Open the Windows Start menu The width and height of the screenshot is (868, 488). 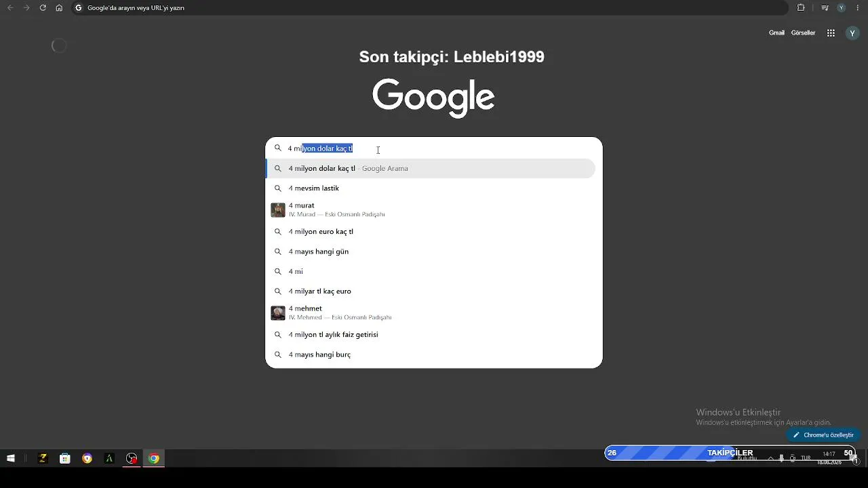tap(11, 458)
